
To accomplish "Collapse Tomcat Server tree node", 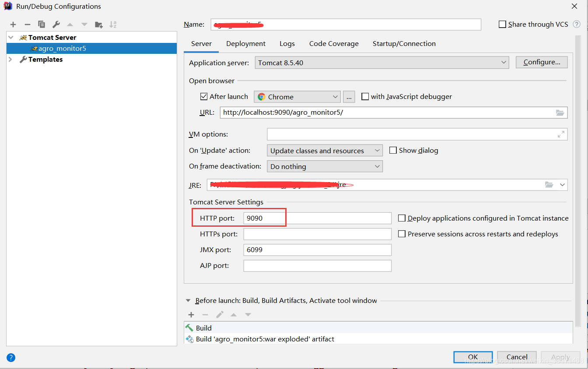I will click(11, 38).
